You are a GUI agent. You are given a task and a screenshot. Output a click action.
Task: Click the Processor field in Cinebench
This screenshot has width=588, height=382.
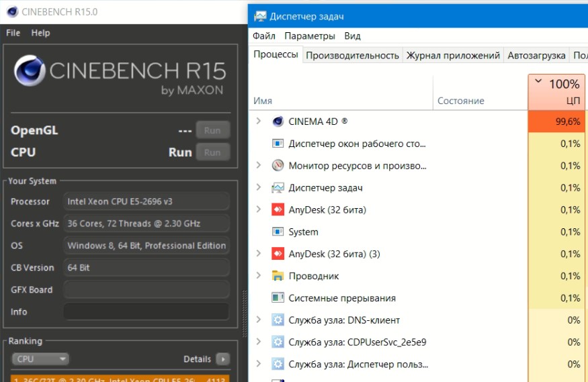click(146, 201)
